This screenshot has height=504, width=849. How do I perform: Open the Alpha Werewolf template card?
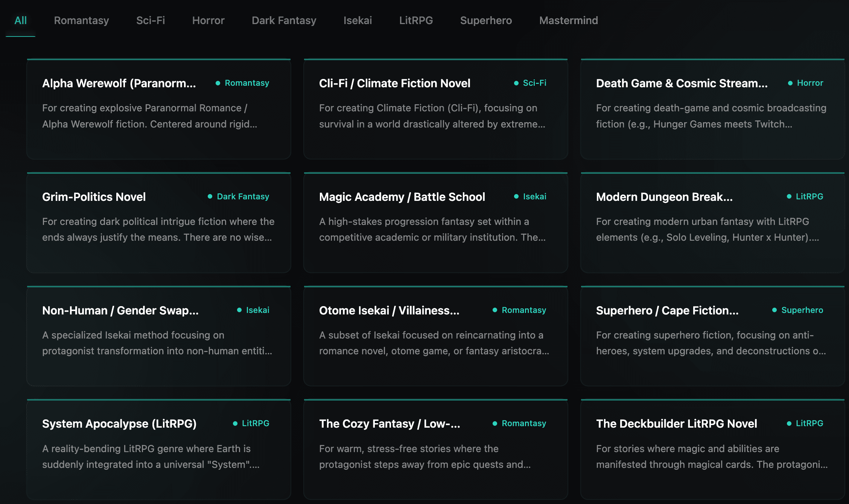point(158,109)
